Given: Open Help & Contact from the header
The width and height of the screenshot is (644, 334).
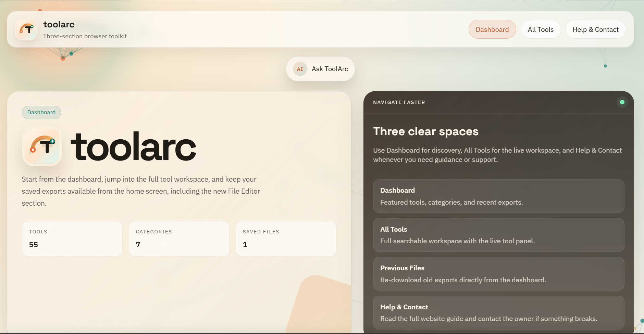Looking at the screenshot, I should click(x=596, y=29).
